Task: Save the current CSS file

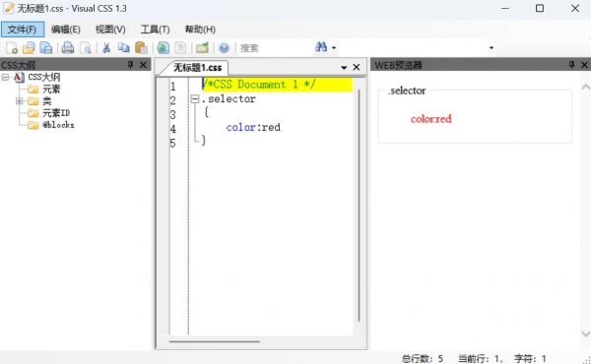Action: coord(46,48)
